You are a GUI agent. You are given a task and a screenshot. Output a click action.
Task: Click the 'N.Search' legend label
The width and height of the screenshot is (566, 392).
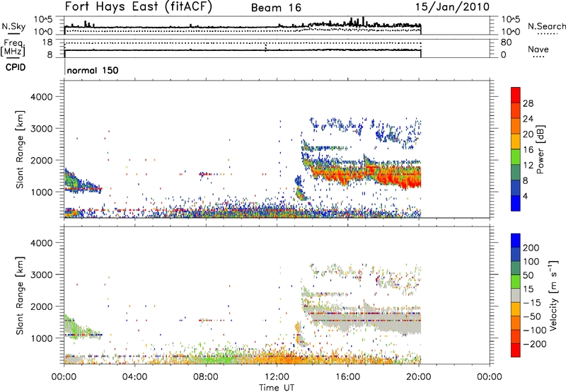(x=546, y=26)
